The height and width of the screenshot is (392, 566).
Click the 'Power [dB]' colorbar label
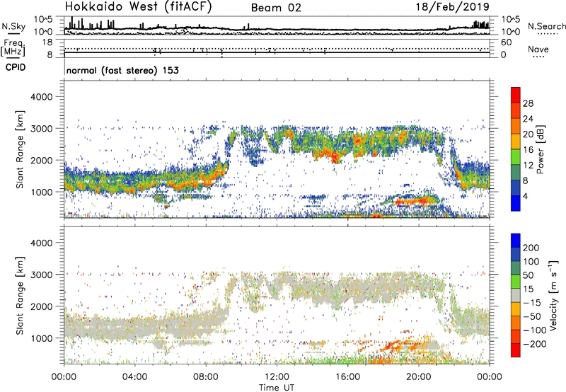[x=541, y=149]
